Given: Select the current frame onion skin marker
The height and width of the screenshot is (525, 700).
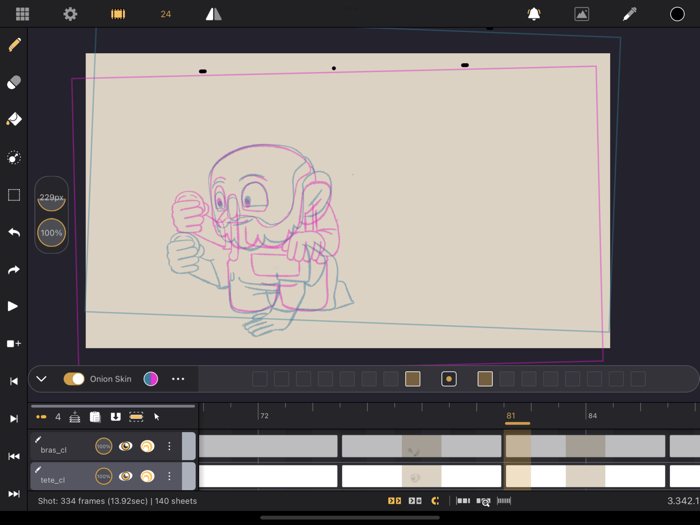Looking at the screenshot, I should pyautogui.click(x=449, y=379).
